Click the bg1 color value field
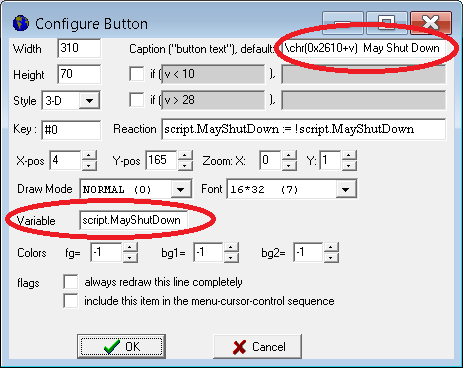This screenshot has width=463, height=368. 208,252
